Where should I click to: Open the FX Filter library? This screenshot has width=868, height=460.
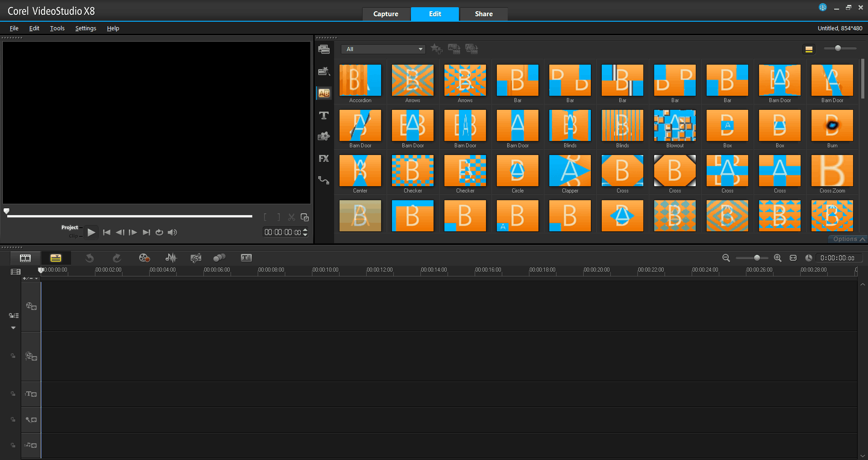click(x=324, y=159)
